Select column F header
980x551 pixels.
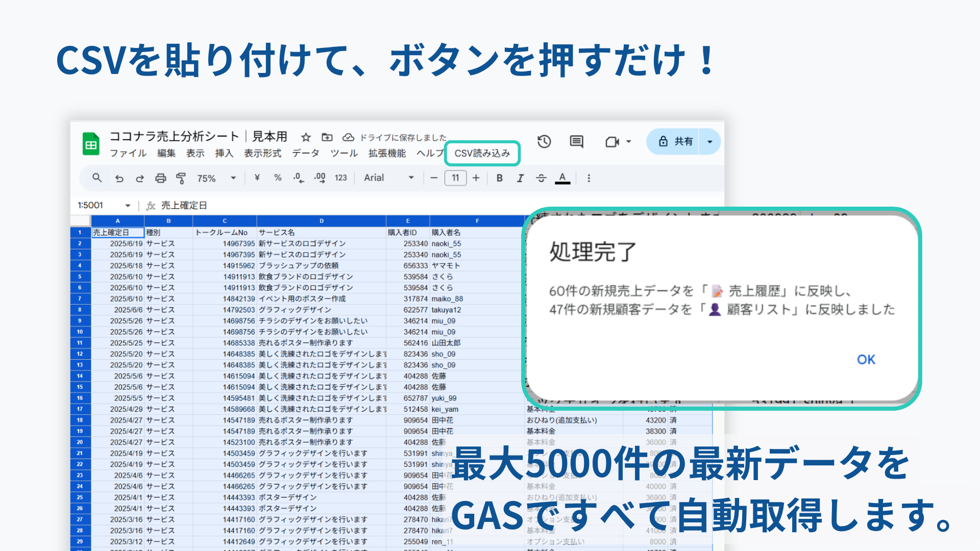pyautogui.click(x=477, y=221)
